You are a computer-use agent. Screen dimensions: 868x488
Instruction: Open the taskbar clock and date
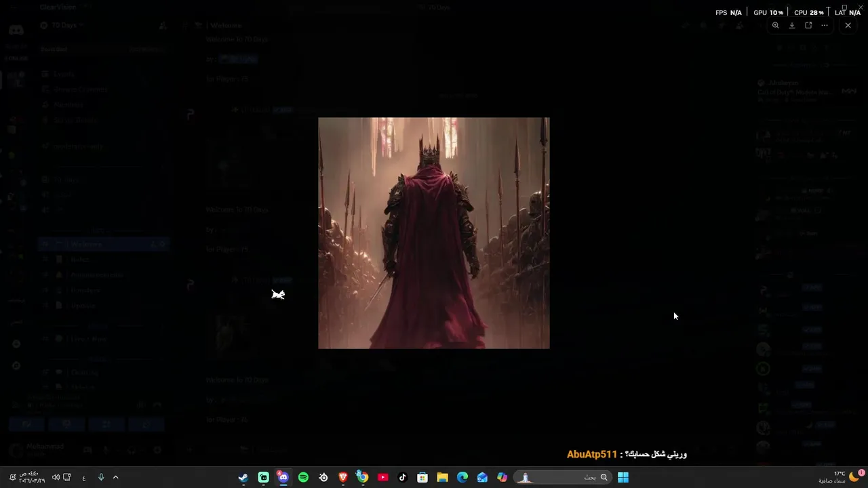(x=32, y=477)
